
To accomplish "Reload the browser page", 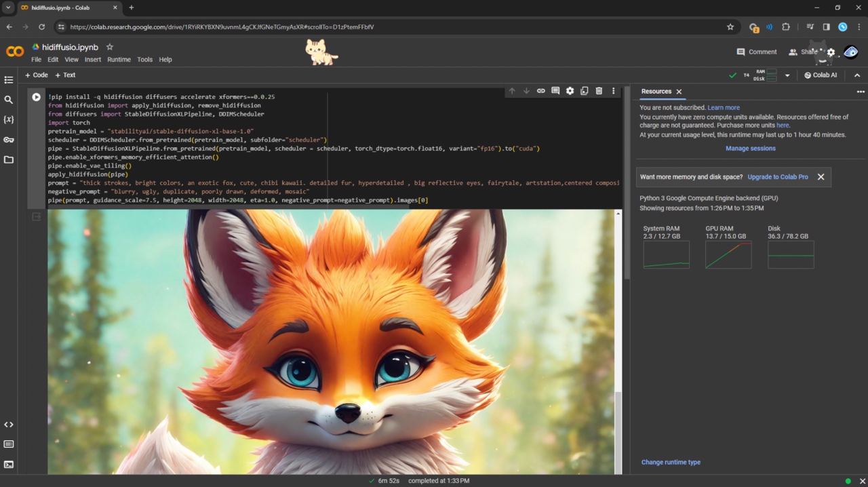I will 41,27.
